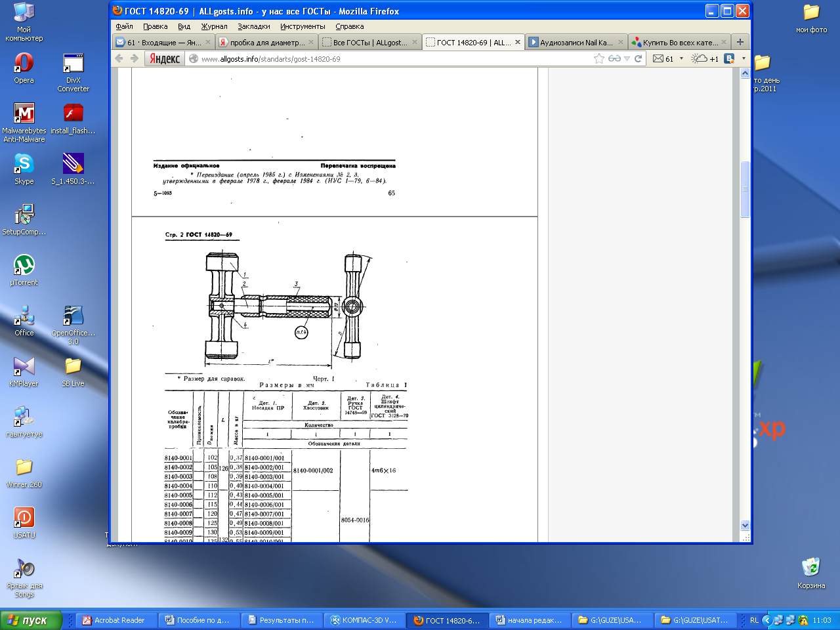Reload the page with the refresh icon

(x=638, y=58)
